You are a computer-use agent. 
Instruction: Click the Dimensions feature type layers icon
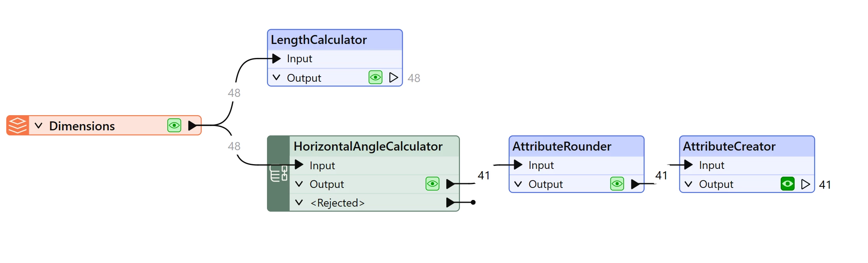tap(18, 125)
